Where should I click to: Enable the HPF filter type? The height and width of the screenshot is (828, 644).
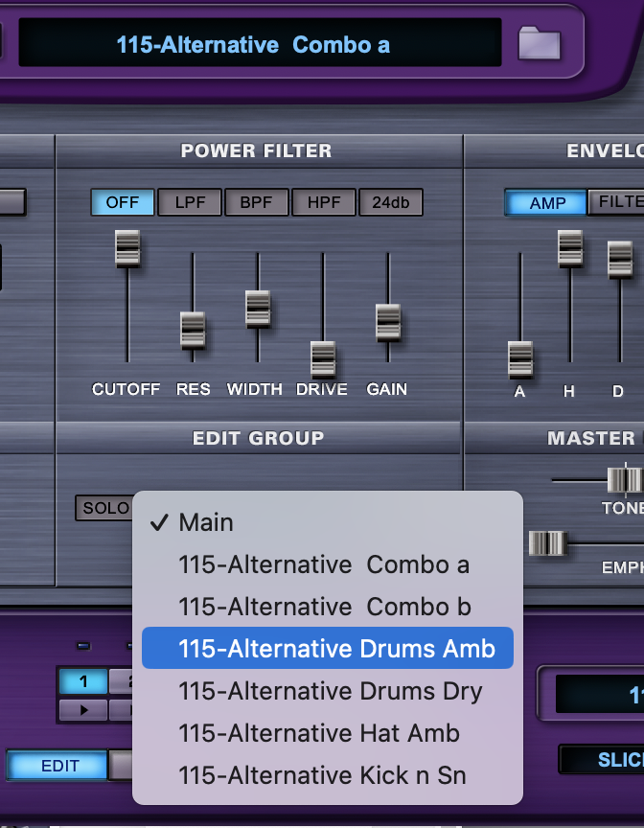coord(324,202)
